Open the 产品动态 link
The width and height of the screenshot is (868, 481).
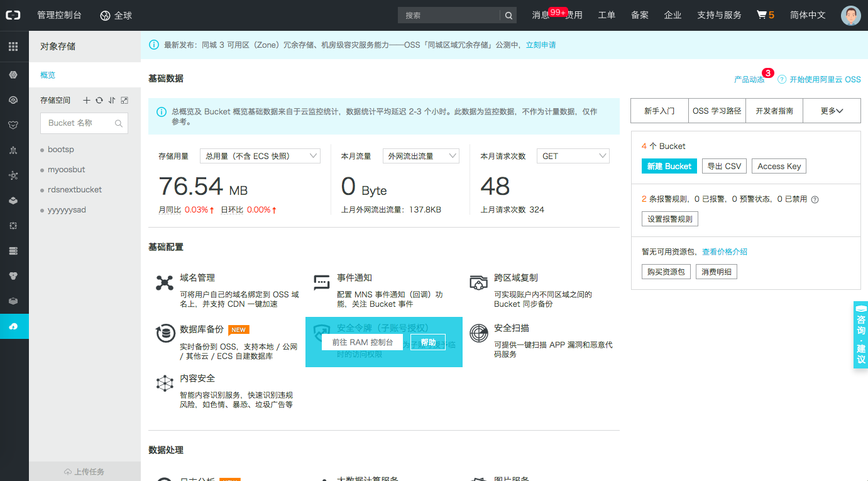click(x=749, y=79)
